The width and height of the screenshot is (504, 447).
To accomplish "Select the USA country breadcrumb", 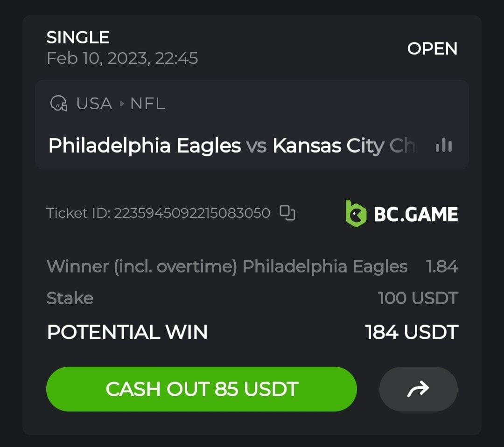I will [x=94, y=104].
